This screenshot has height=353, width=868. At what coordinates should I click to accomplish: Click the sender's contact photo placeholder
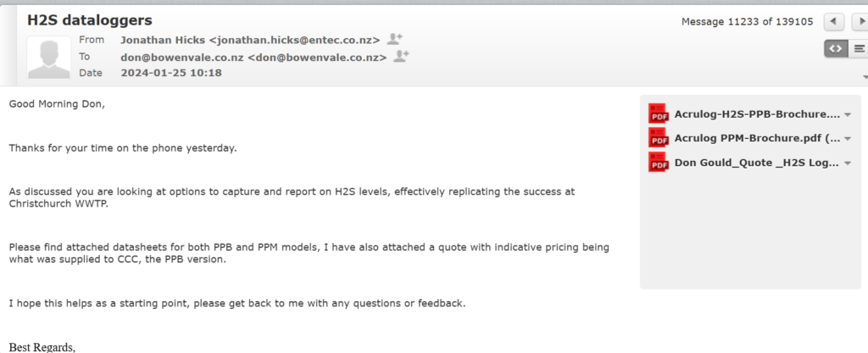pyautogui.click(x=48, y=57)
